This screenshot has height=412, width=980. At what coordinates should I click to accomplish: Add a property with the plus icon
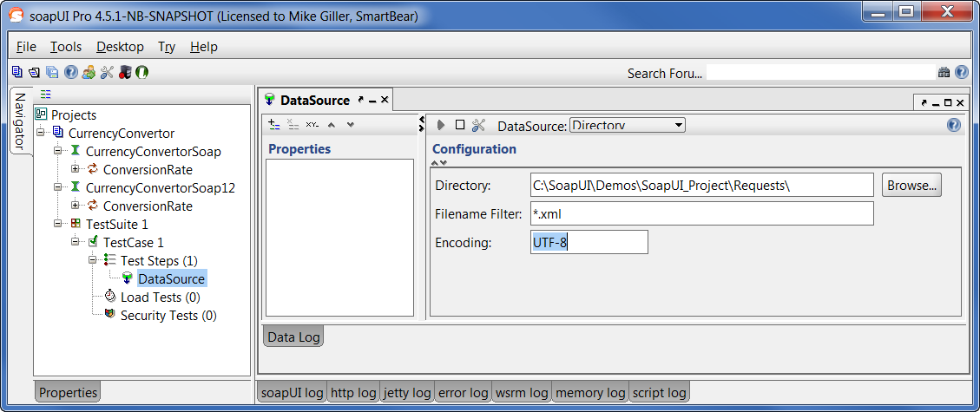pos(273,124)
